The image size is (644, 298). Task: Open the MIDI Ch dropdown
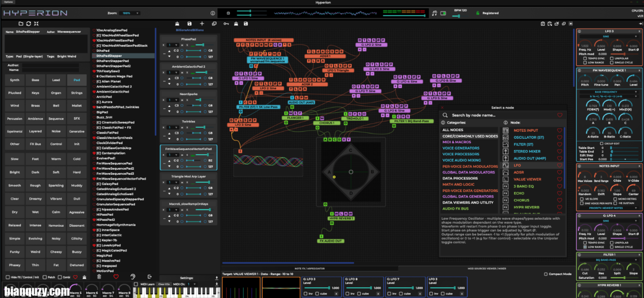click(x=192, y=284)
